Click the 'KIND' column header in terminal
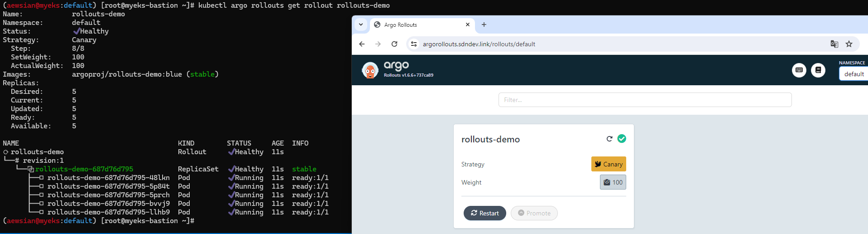868x234 pixels. 186,143
